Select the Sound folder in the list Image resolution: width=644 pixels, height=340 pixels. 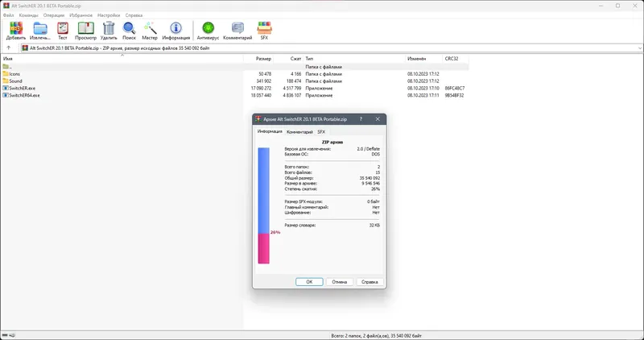point(15,81)
